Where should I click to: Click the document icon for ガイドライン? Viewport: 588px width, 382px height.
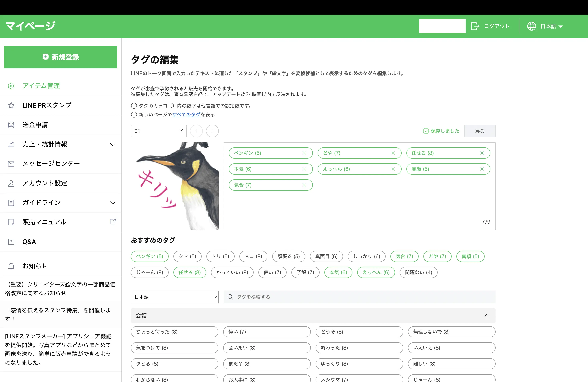coord(11,203)
